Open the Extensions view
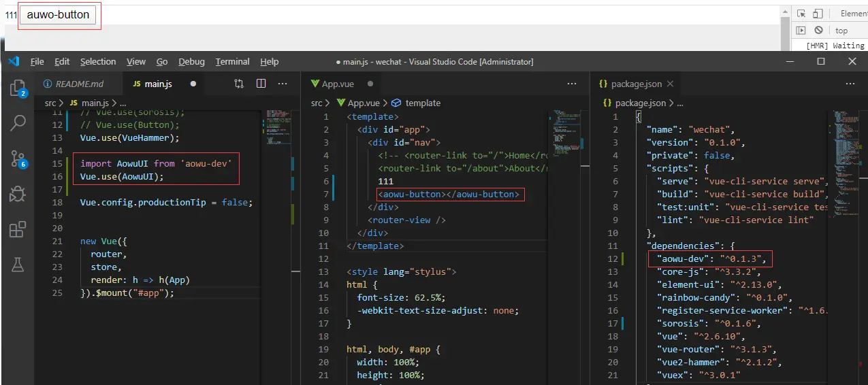This screenshot has width=868, height=385. click(x=17, y=230)
